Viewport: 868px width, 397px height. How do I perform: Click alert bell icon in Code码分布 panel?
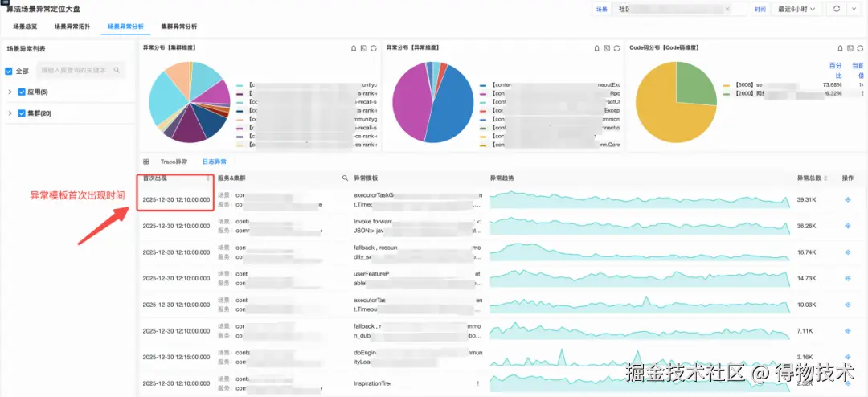841,48
